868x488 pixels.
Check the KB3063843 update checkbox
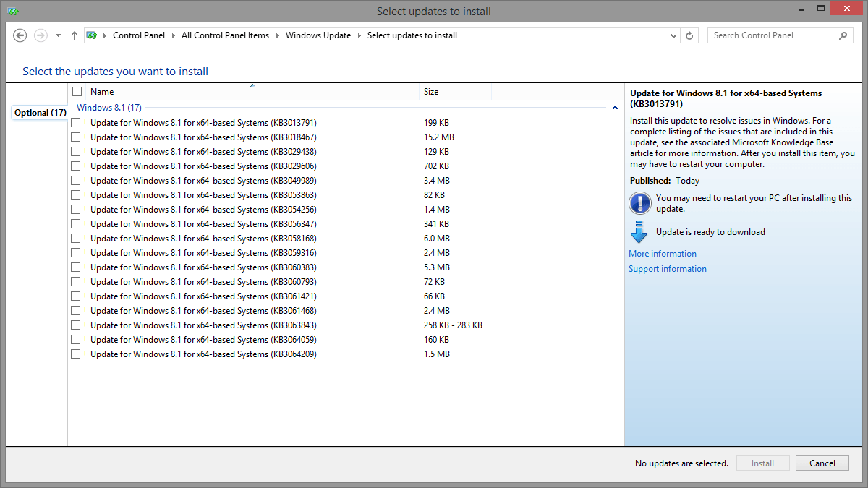76,325
